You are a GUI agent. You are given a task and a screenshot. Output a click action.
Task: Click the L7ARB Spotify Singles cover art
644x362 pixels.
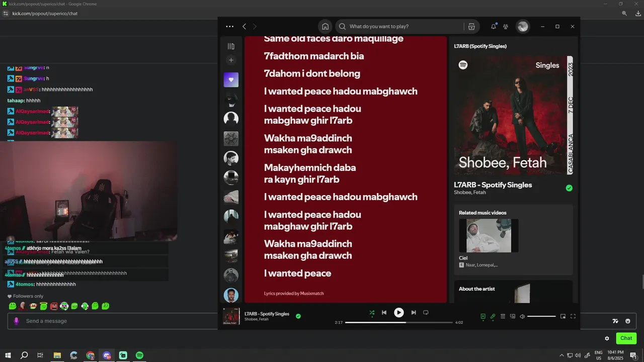513,115
